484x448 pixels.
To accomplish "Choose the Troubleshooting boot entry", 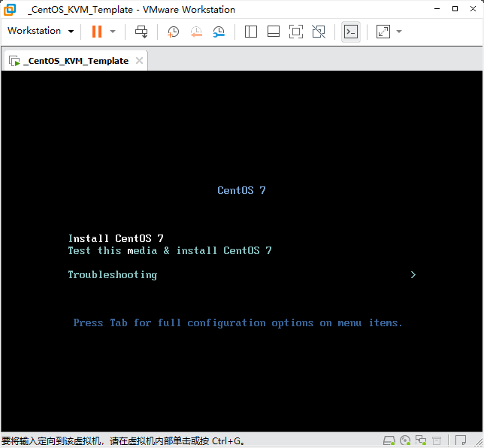I will pos(113,275).
